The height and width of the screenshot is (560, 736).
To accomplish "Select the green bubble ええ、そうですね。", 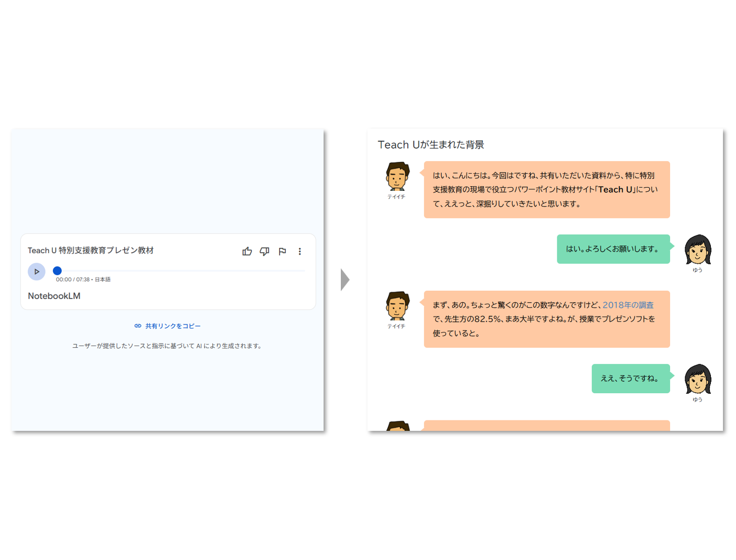I will 631,379.
